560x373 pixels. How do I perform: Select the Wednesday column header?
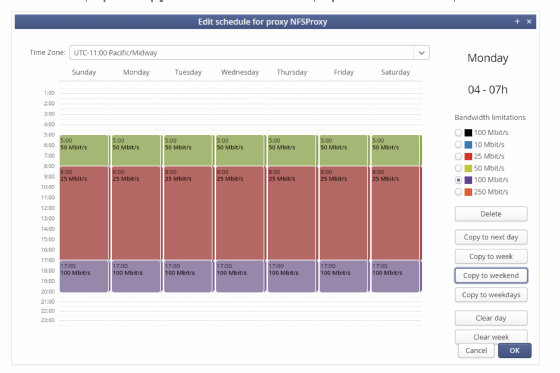tap(240, 72)
